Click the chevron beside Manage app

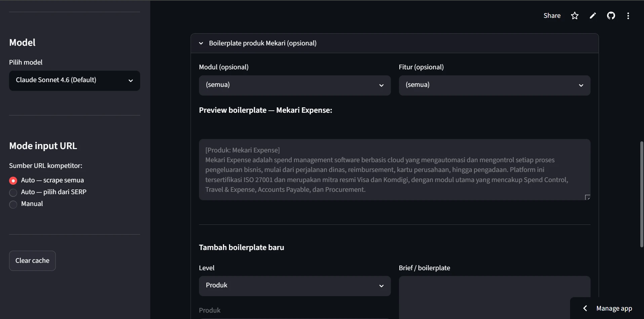coord(585,308)
